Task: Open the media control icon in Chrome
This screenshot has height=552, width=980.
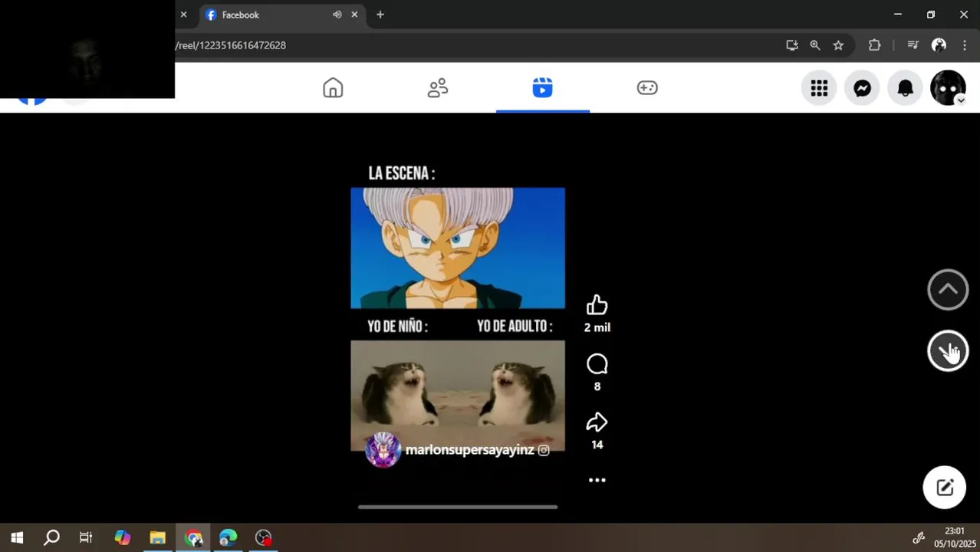Action: (913, 45)
